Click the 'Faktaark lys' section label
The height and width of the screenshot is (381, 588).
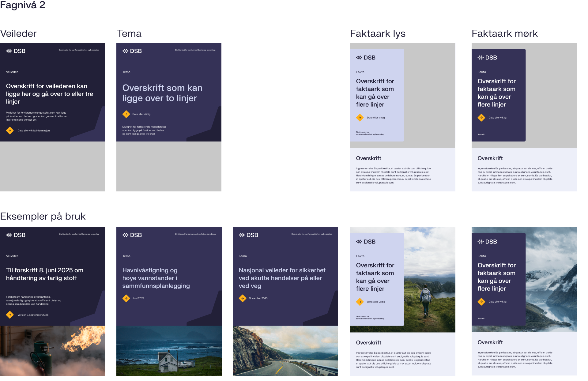point(378,33)
